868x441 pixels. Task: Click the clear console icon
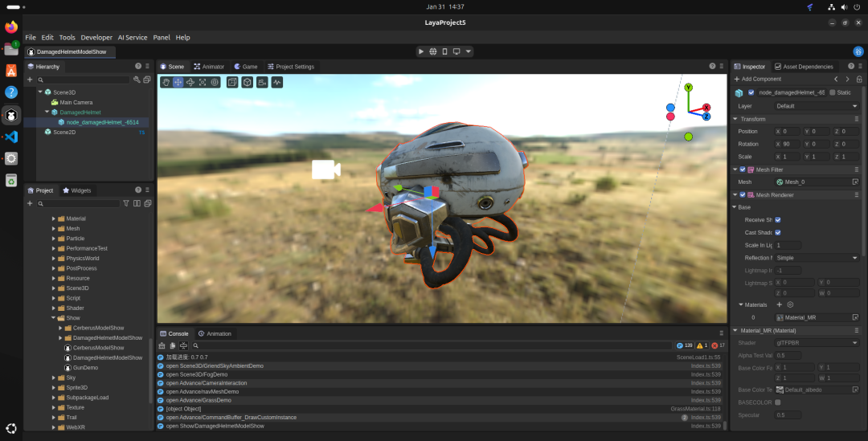tap(162, 345)
